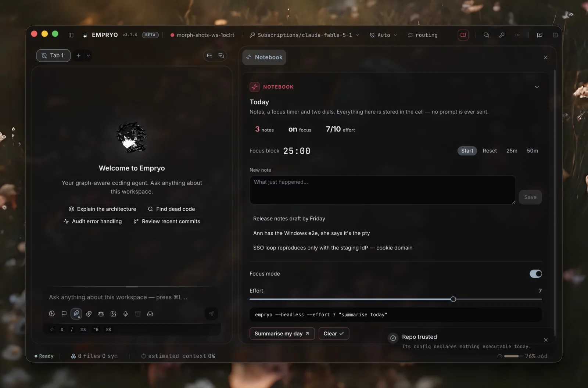
Task: Select the Notebook panel tab
Action: [x=264, y=57]
